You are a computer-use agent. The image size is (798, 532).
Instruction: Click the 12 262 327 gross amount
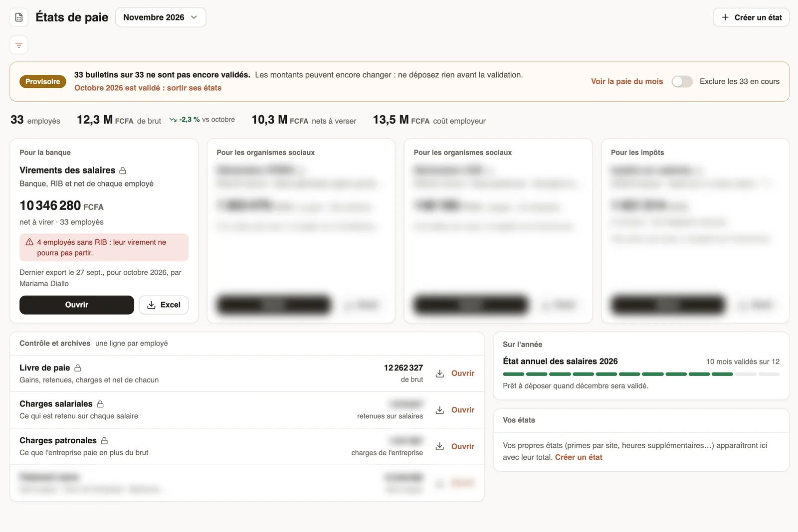tap(403, 368)
